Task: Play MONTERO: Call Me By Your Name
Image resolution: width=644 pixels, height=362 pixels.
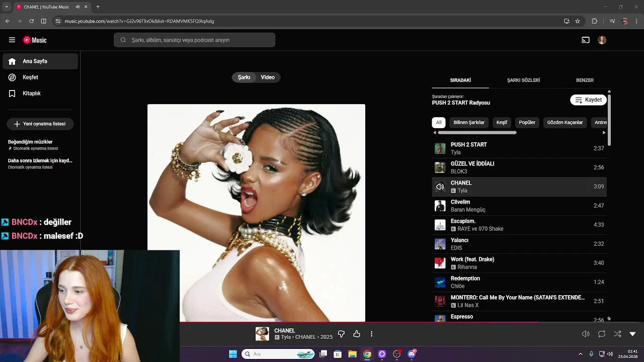Action: [x=519, y=301]
